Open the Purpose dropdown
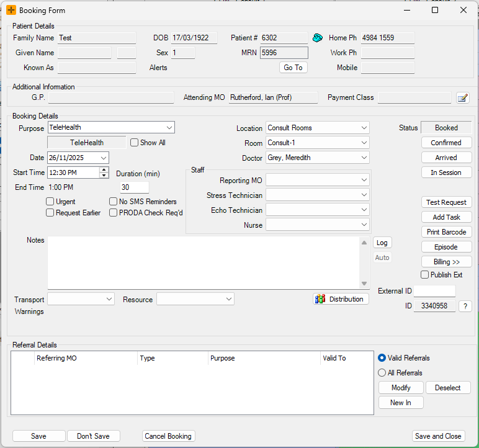 click(x=169, y=128)
